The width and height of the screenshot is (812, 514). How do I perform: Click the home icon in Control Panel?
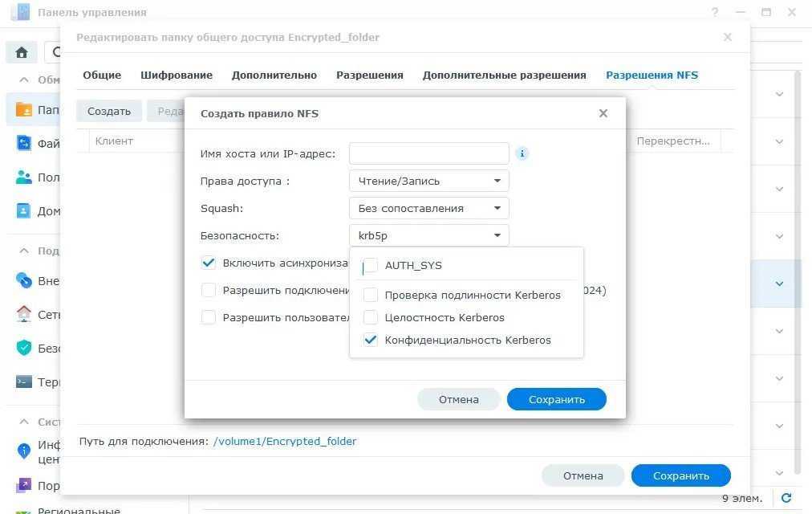point(22,52)
